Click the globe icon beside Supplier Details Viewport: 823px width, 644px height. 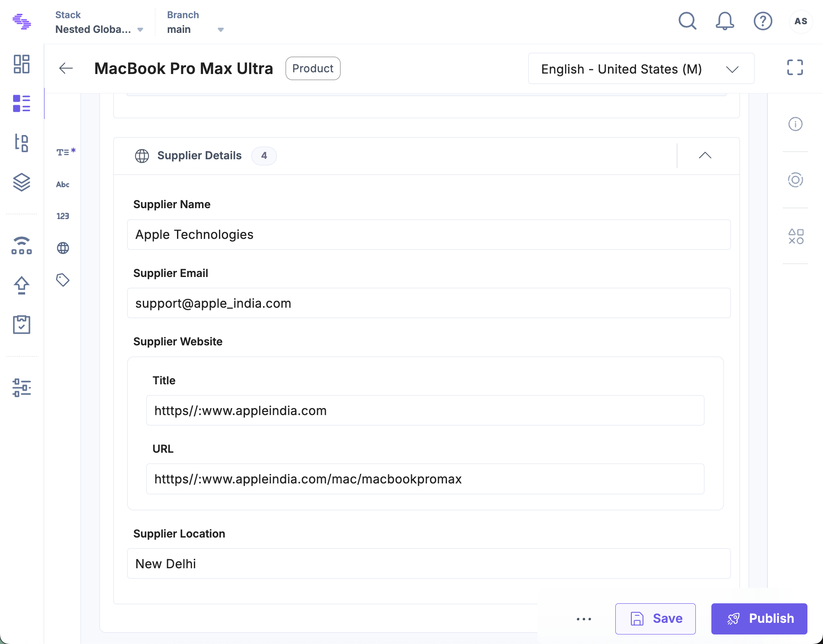(142, 156)
